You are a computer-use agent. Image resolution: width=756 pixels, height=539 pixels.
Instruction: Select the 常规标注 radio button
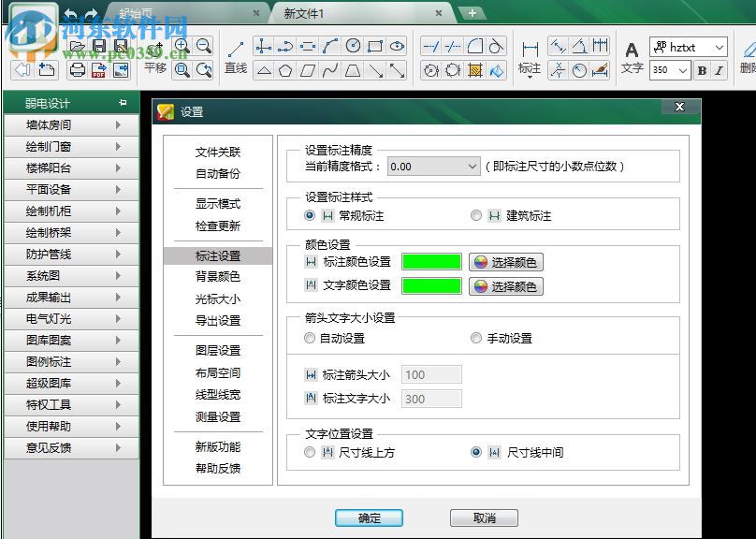pyautogui.click(x=309, y=216)
